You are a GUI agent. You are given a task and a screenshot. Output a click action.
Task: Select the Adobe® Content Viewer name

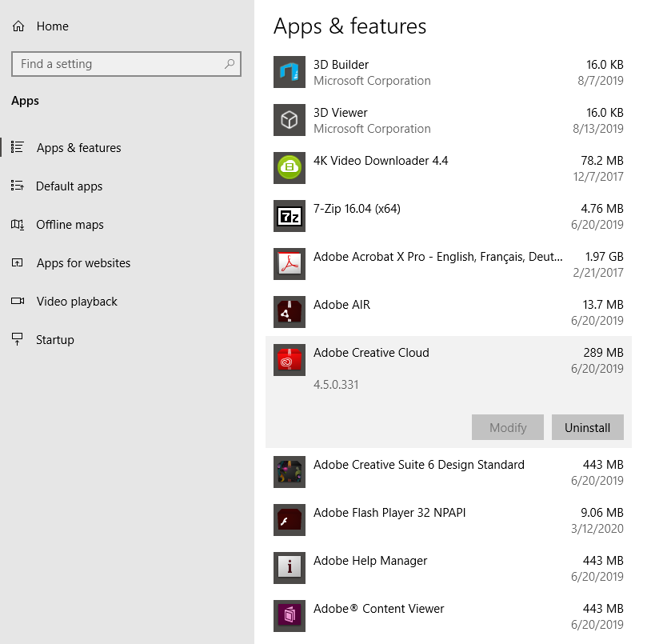click(x=378, y=609)
